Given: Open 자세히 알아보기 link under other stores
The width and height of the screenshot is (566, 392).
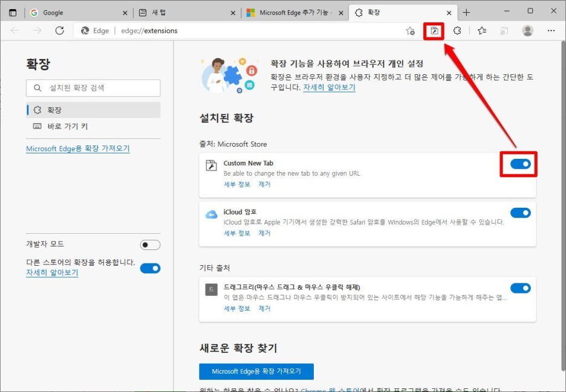Looking at the screenshot, I should [x=52, y=272].
